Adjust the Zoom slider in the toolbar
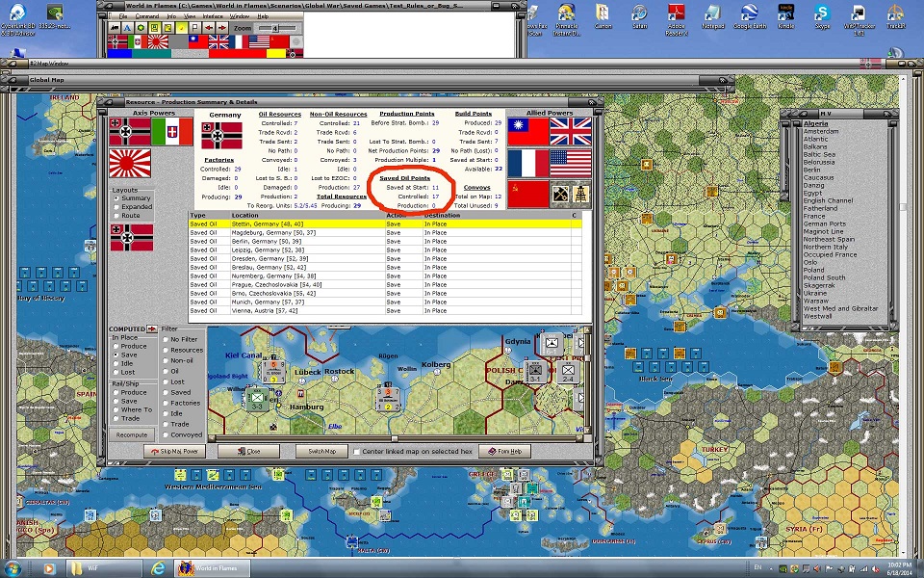This screenshot has width=924, height=578. (x=277, y=28)
